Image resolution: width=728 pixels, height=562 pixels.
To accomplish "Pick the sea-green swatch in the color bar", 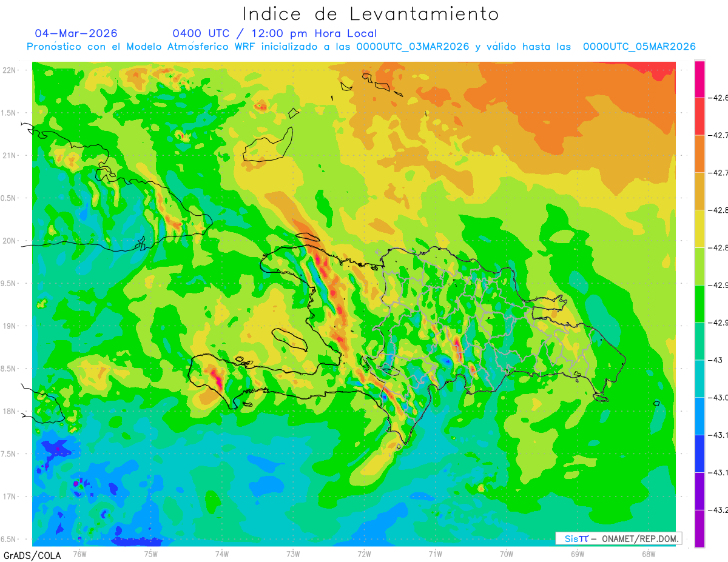I will 699,341.
